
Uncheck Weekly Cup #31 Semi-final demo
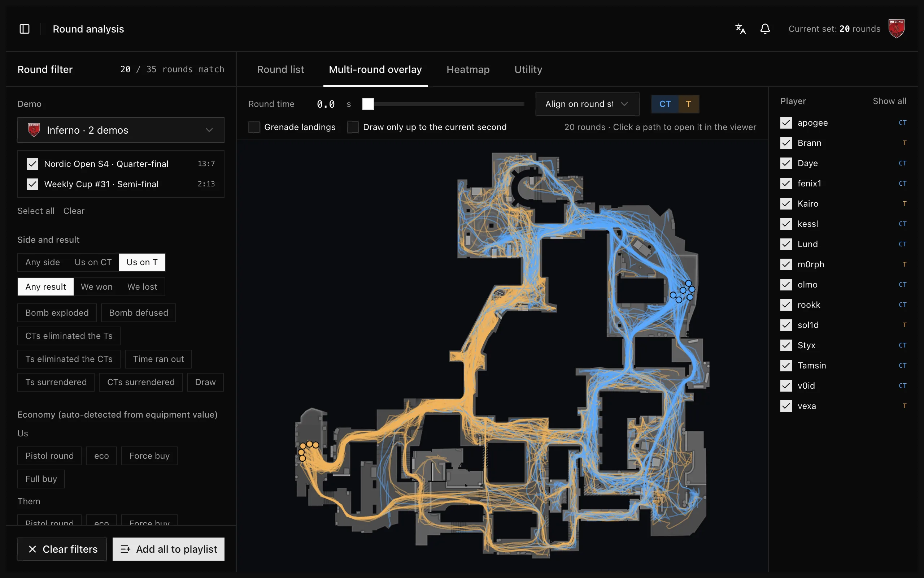pos(32,184)
